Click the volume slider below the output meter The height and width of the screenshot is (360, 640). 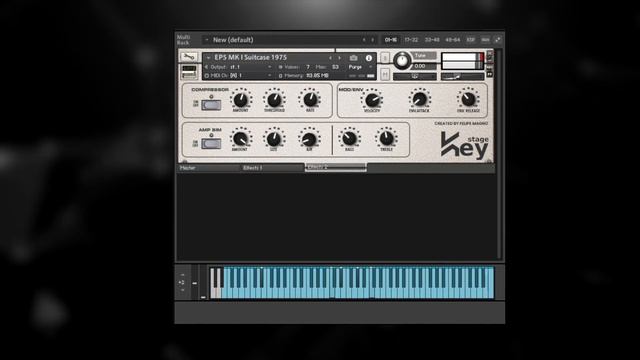(x=462, y=76)
